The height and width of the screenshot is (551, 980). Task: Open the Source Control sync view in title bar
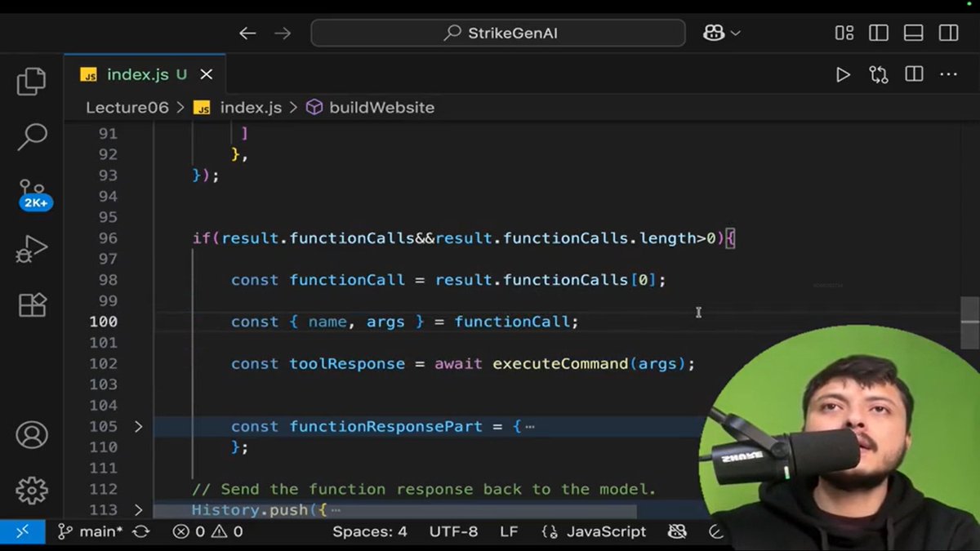(x=878, y=74)
